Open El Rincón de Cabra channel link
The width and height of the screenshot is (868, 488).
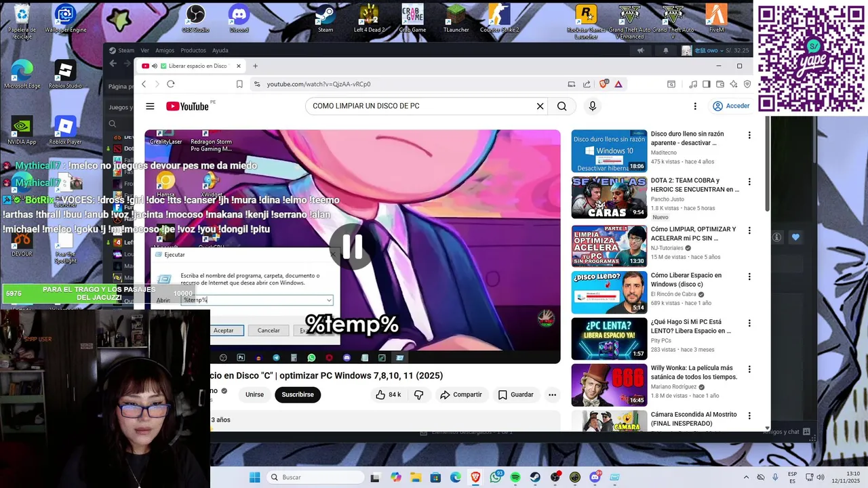673,294
